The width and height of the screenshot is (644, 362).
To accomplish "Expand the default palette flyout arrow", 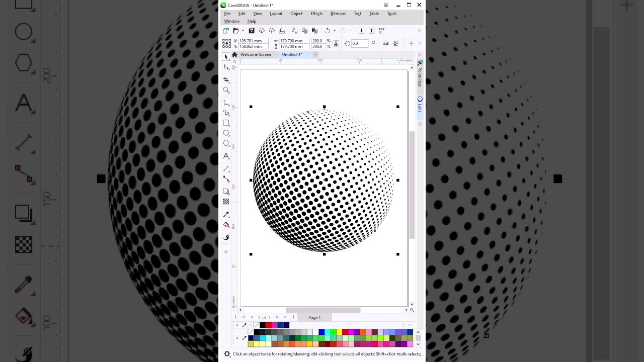I will (x=237, y=338).
